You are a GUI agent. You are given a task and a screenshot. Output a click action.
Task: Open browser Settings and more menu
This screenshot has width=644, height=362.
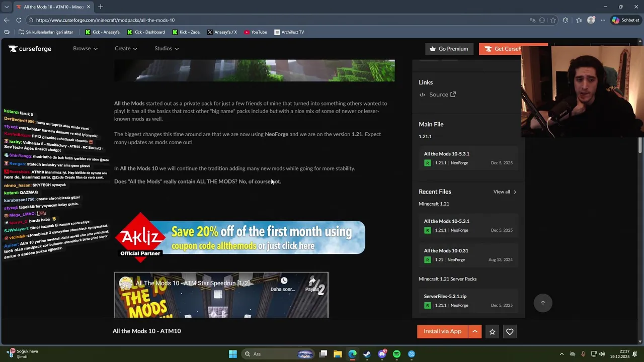(603, 20)
